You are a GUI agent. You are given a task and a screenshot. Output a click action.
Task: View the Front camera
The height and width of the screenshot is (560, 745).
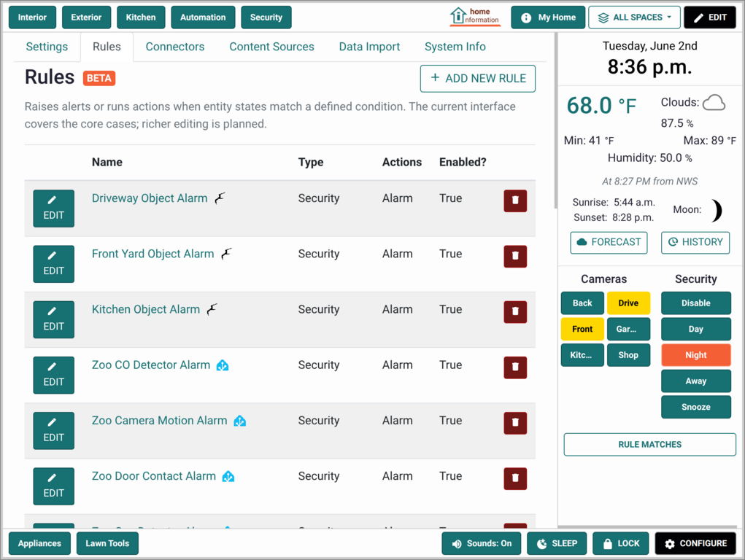coord(582,329)
